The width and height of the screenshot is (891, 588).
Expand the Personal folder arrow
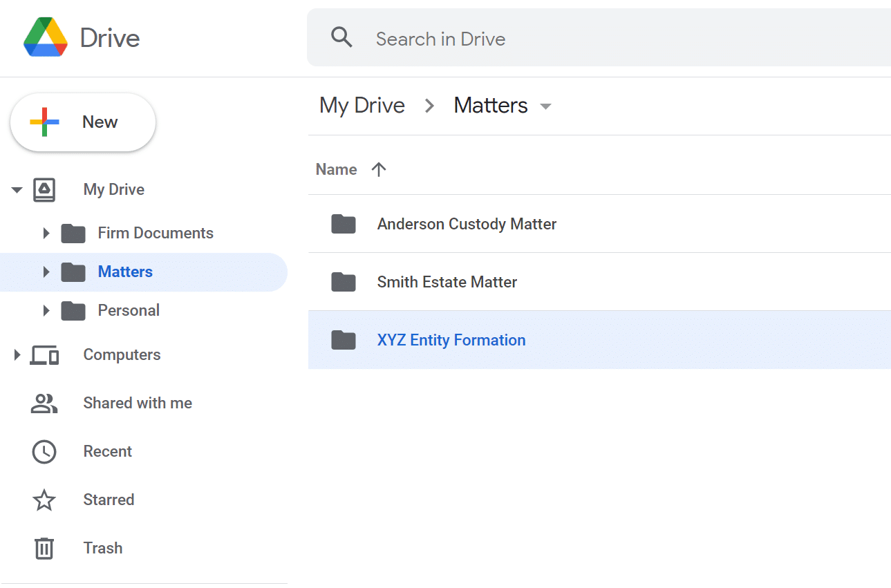[46, 311]
